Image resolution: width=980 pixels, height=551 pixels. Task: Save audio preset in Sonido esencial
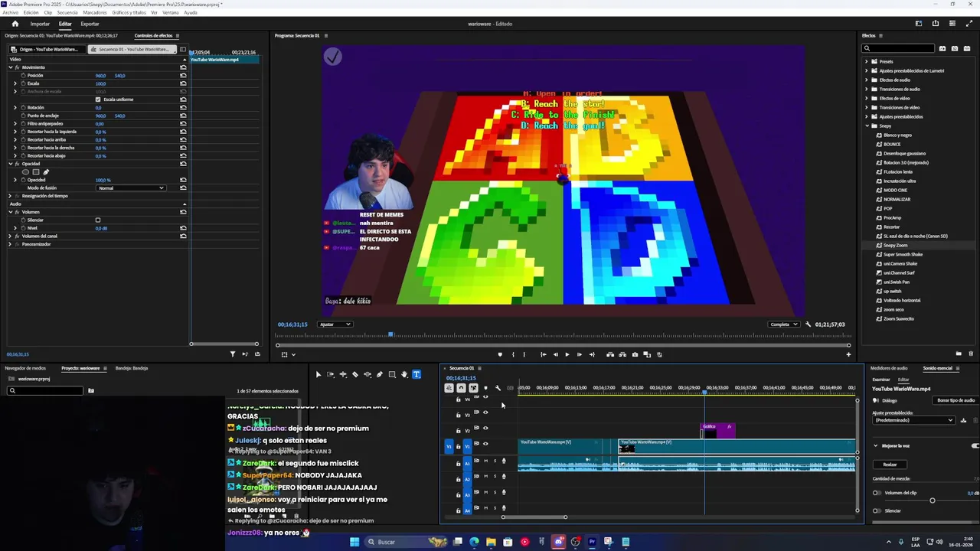[963, 420]
